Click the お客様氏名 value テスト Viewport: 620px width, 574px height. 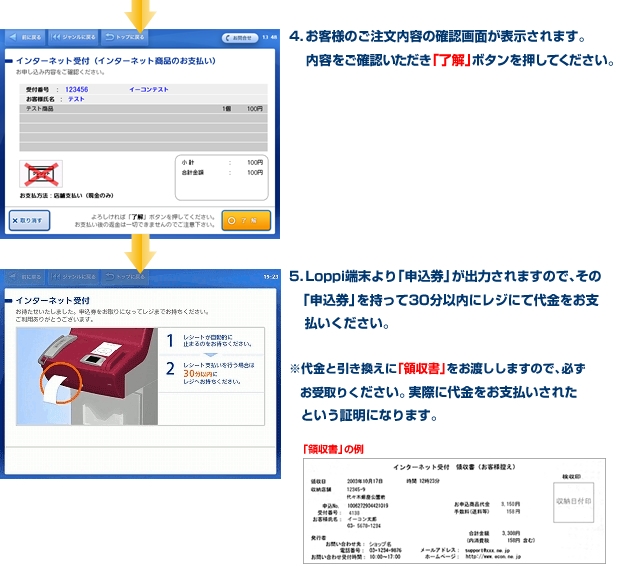point(76,99)
